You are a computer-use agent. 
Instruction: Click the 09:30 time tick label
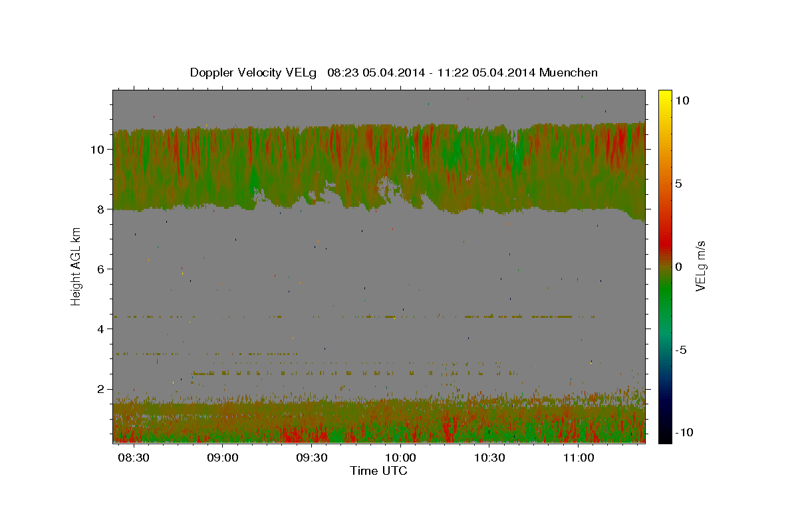(312, 458)
